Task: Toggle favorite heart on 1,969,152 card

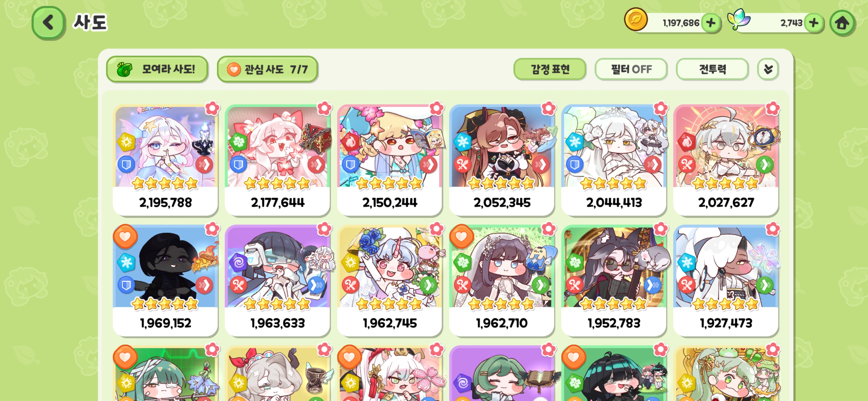Action: pos(125,236)
